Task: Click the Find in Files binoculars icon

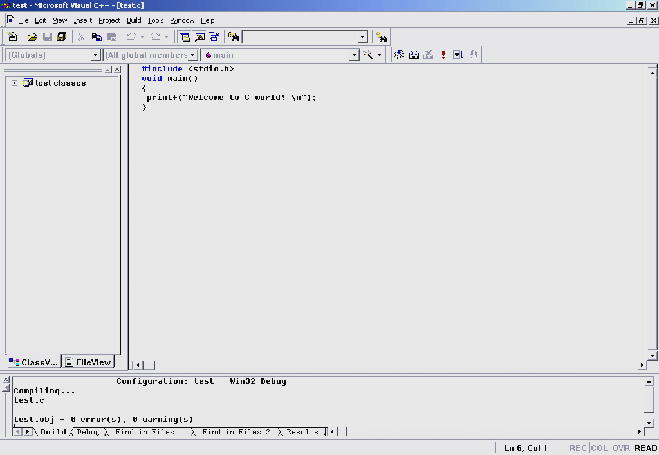Action: click(234, 37)
